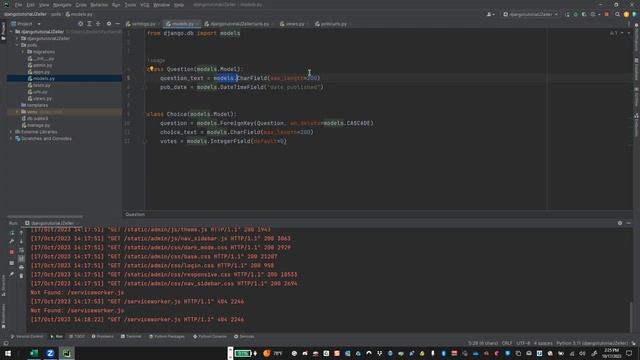Image resolution: width=640 pixels, height=360 pixels.
Task: Click the Python interpreter status bar entry
Action: [592, 343]
